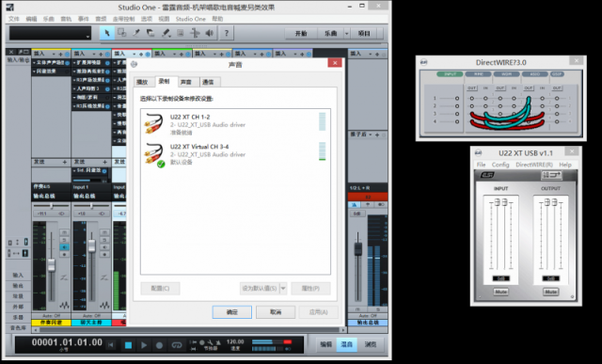Toggle the Loop button in the transport bar
The height and width of the screenshot is (364, 602).
click(177, 345)
